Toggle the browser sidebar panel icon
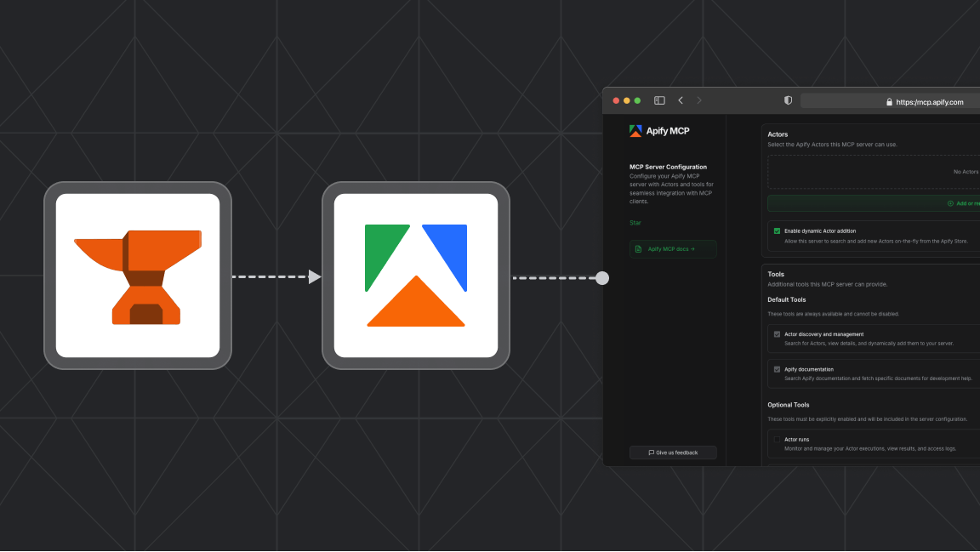This screenshot has width=980, height=552. (x=659, y=100)
